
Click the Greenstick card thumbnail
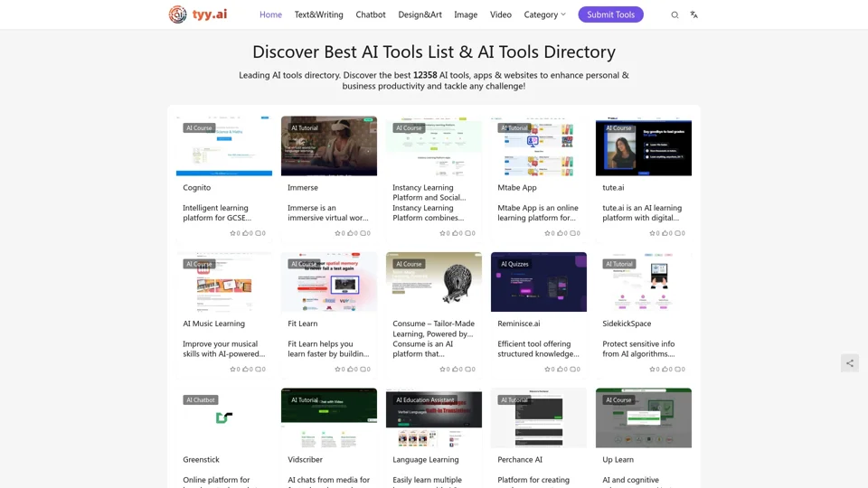[x=224, y=418]
